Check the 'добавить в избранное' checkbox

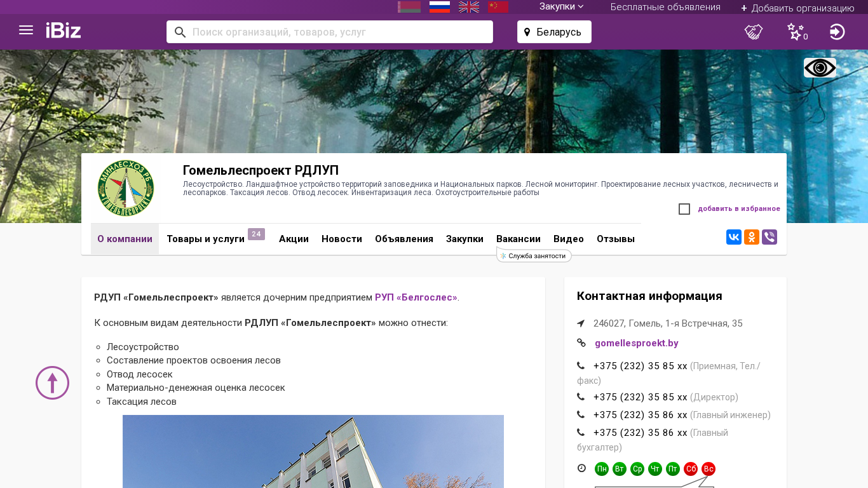click(684, 209)
